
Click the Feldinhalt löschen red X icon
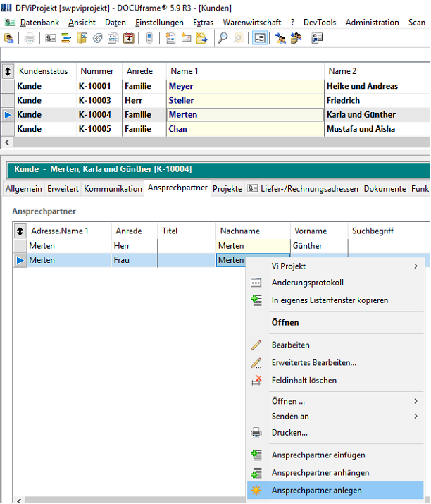(x=256, y=380)
